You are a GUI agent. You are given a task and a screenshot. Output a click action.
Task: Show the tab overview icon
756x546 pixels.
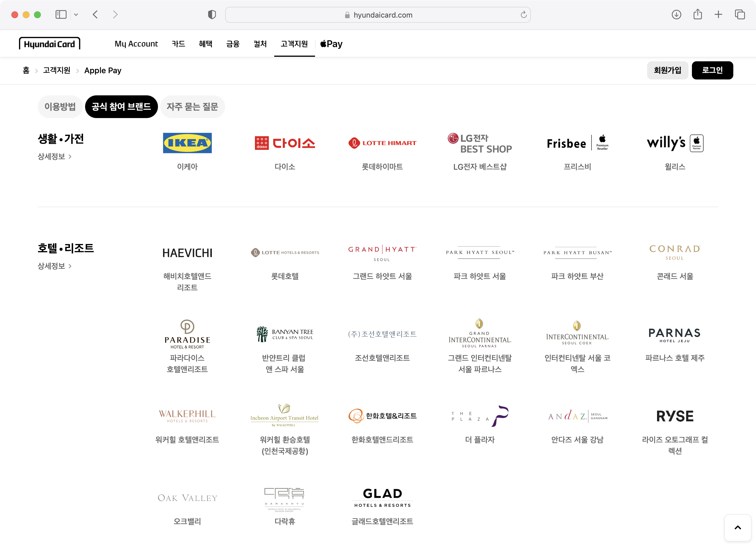[740, 15]
